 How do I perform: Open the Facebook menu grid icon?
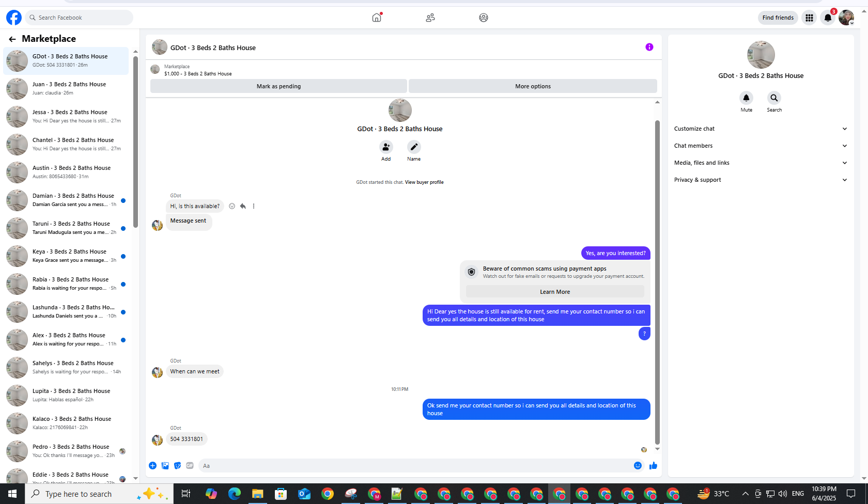click(809, 18)
